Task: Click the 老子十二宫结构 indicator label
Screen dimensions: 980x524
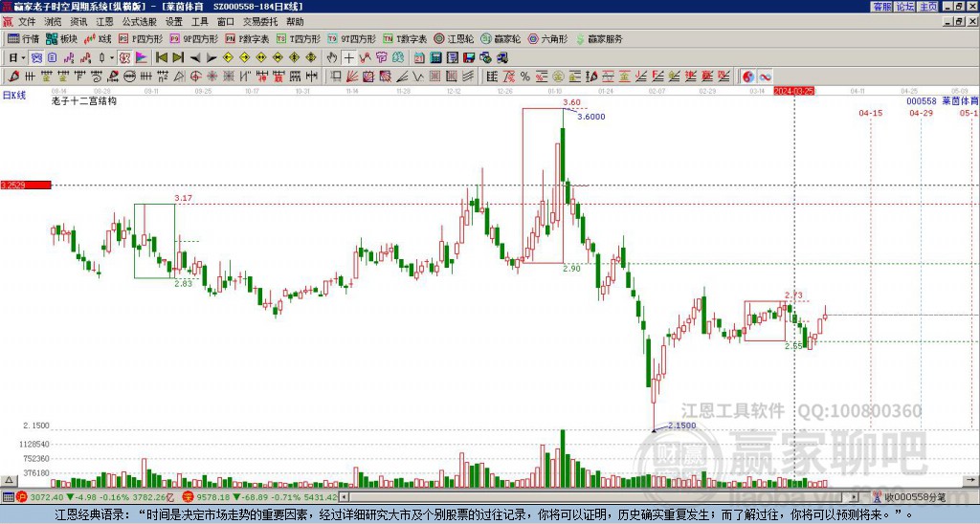Action: (x=84, y=100)
